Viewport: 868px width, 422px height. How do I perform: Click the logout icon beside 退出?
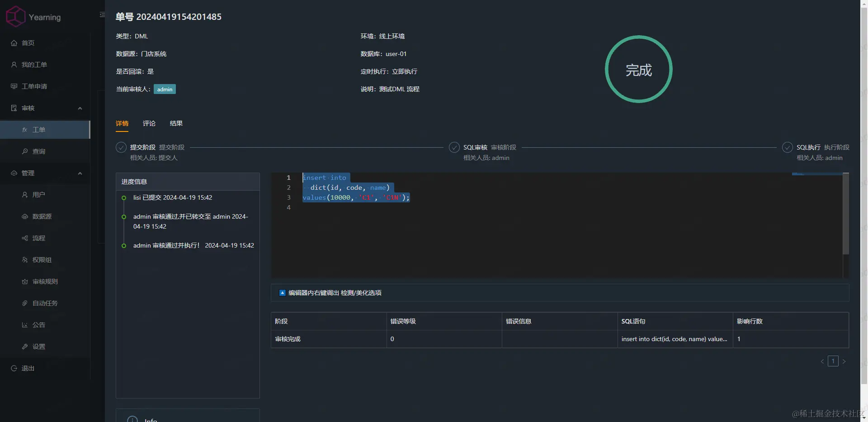point(14,368)
